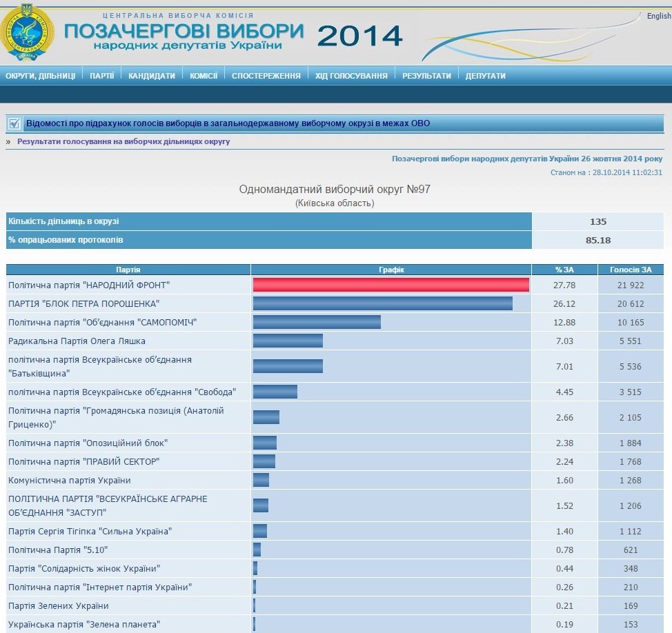Select Всеукраїнське об'єднання "Батьківщина" party name
Viewport: 672px width, 633px height.
[x=100, y=366]
